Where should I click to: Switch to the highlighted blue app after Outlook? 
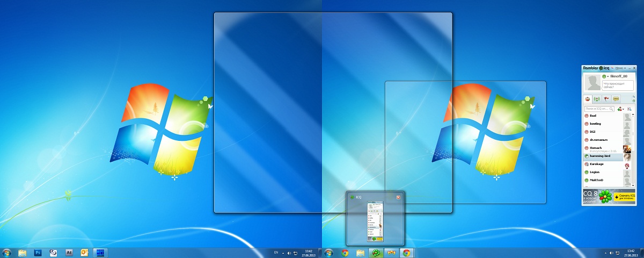coord(100,252)
